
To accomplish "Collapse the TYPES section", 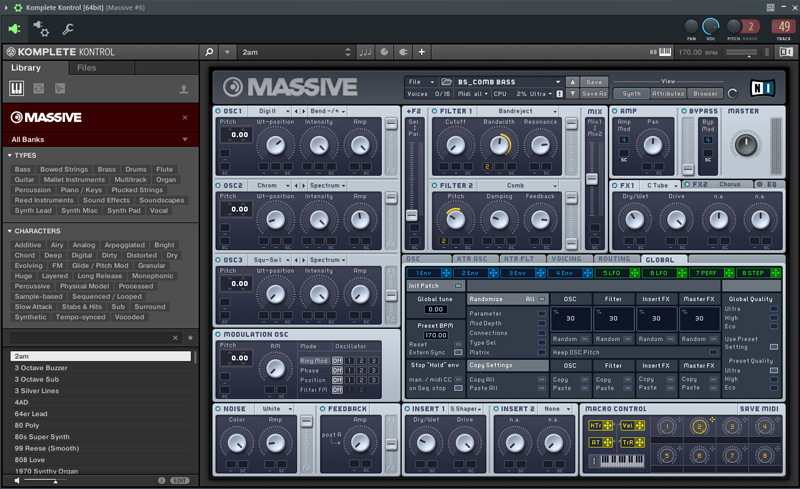I will point(10,155).
